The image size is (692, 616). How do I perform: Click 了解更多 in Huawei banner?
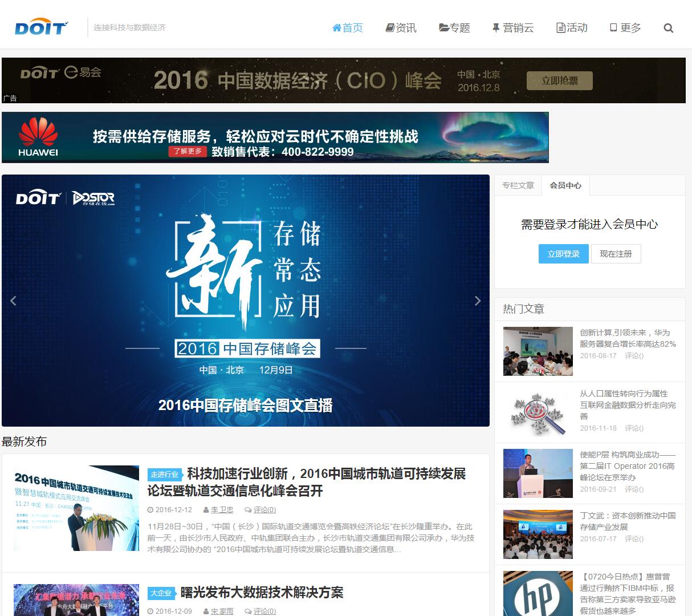(188, 152)
